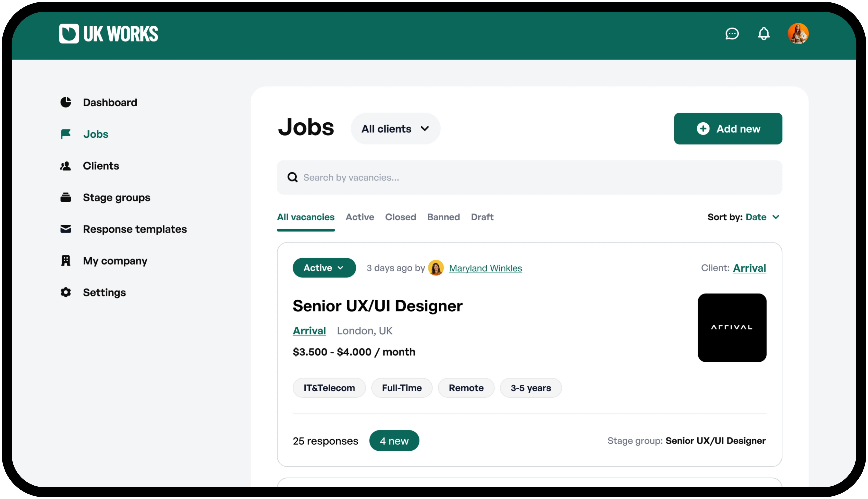Click the Arrival company logo thumbnail
Image resolution: width=868 pixels, height=499 pixels.
point(732,328)
